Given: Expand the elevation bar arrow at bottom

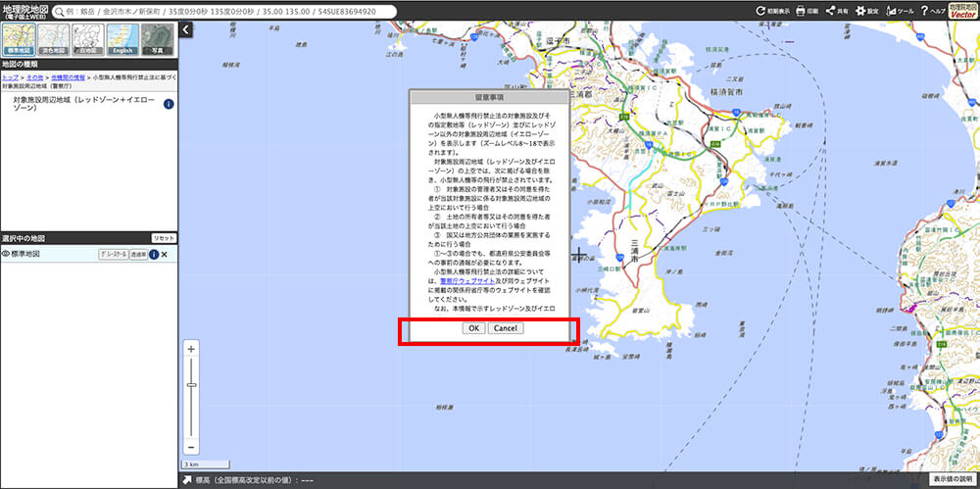Looking at the screenshot, I should click(x=186, y=480).
